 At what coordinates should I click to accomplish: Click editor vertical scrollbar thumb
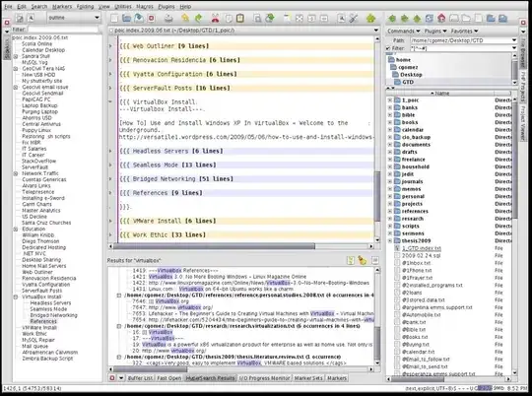pyautogui.click(x=377, y=196)
